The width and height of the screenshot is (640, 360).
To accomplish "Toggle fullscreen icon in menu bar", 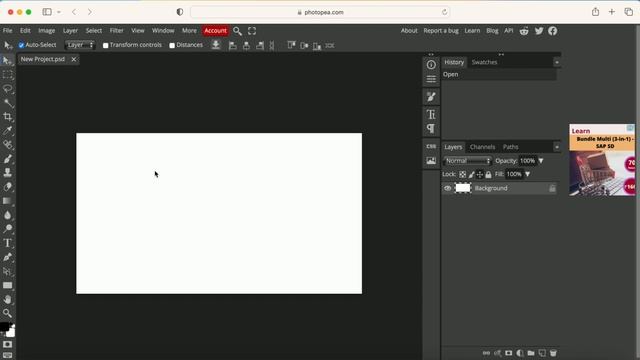I will coord(252,31).
